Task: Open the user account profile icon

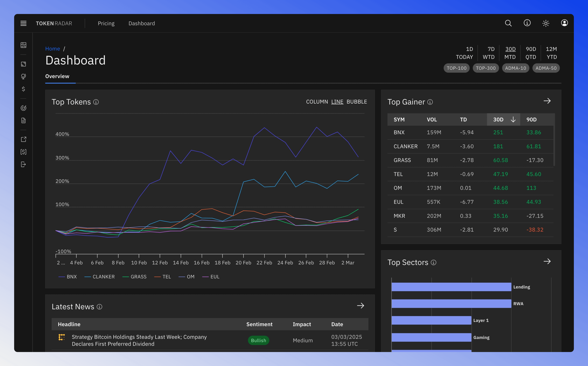Action: 564,23
